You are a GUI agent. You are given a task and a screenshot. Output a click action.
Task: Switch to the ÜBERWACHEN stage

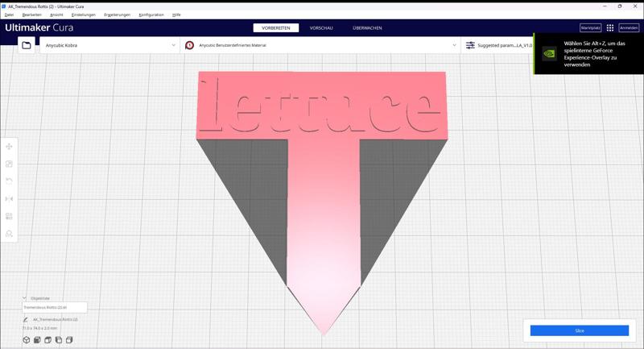point(367,27)
